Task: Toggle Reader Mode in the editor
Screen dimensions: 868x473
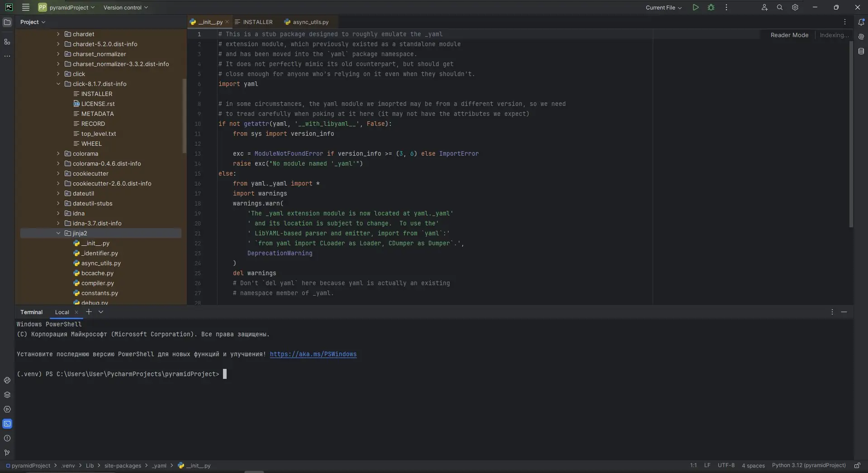Action: 789,35
